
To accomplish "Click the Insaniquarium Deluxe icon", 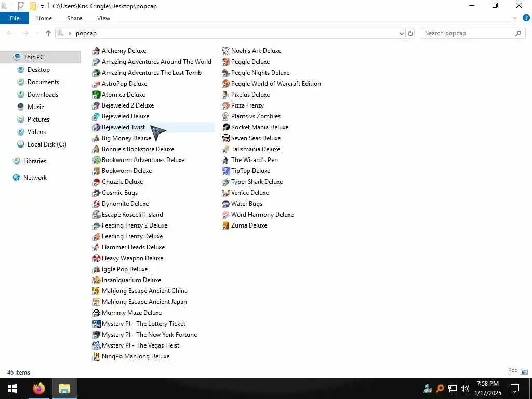I will (96, 280).
